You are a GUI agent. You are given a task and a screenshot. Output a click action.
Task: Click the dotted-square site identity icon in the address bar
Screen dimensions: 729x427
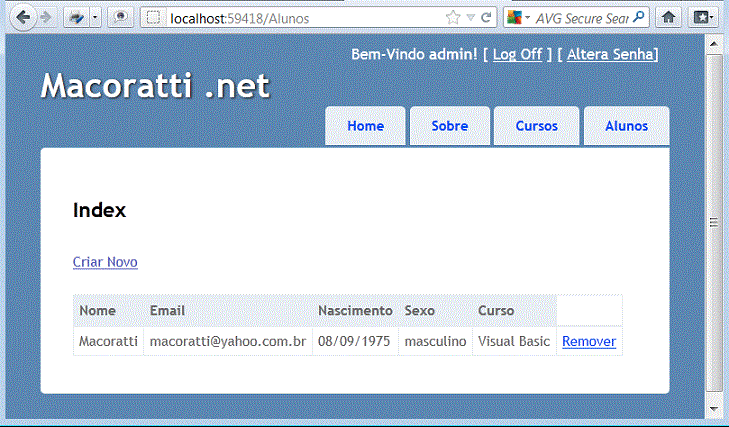(x=153, y=18)
